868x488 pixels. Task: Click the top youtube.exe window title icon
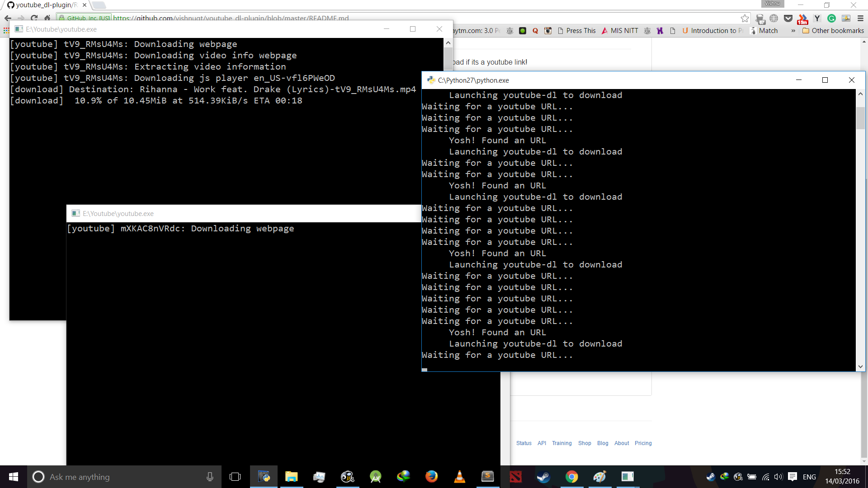click(x=19, y=29)
